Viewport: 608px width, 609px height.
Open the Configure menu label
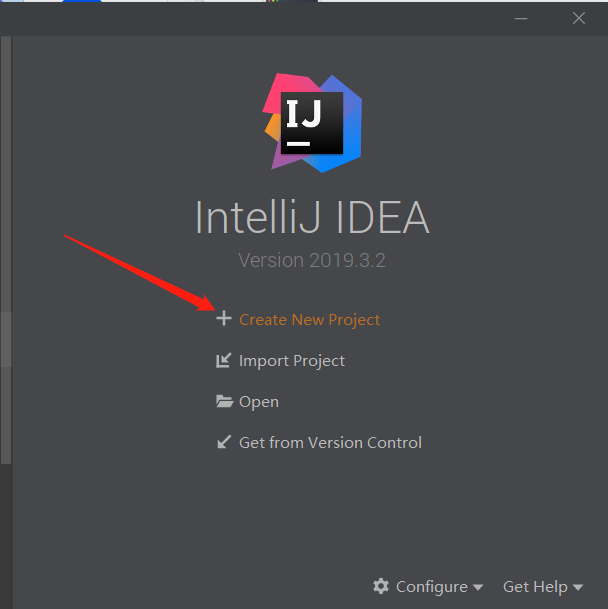431,586
